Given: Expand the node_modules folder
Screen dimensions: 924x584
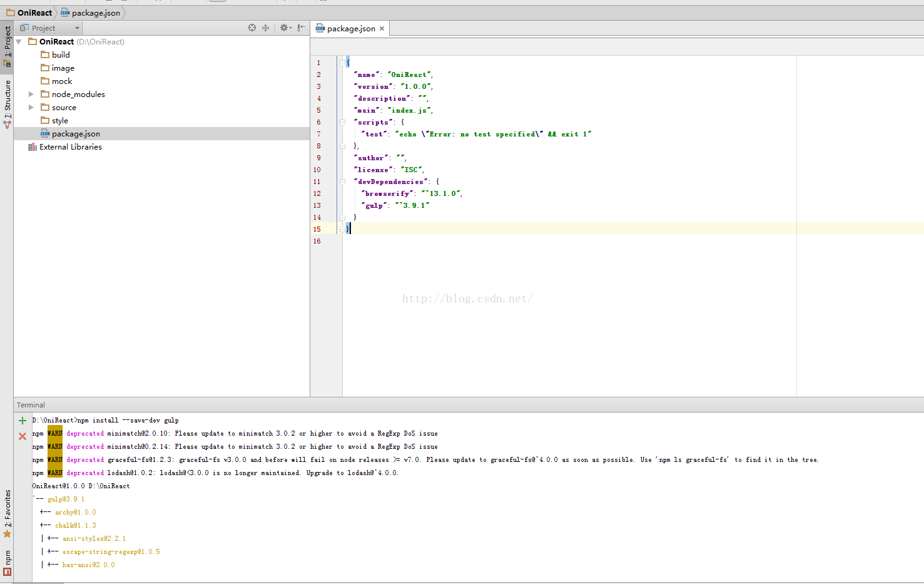Looking at the screenshot, I should 31,94.
